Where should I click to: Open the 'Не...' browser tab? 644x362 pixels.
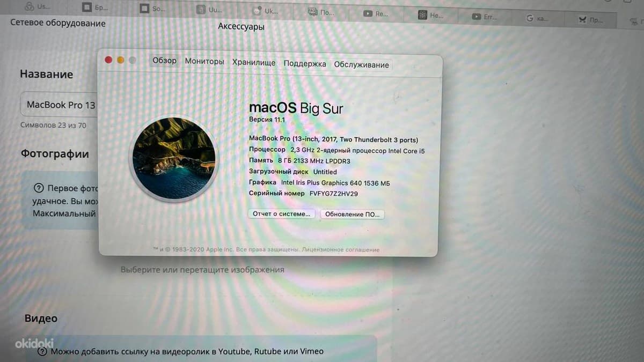tap(432, 16)
